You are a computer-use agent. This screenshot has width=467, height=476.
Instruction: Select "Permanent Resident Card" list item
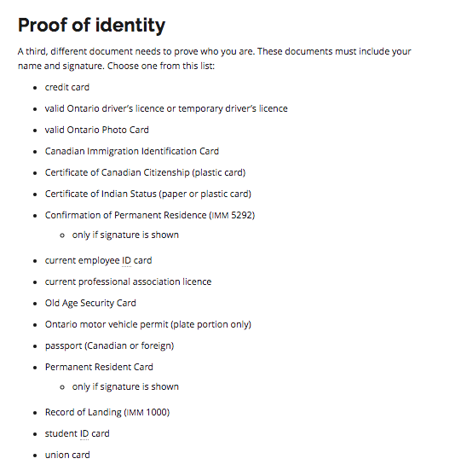(x=99, y=367)
